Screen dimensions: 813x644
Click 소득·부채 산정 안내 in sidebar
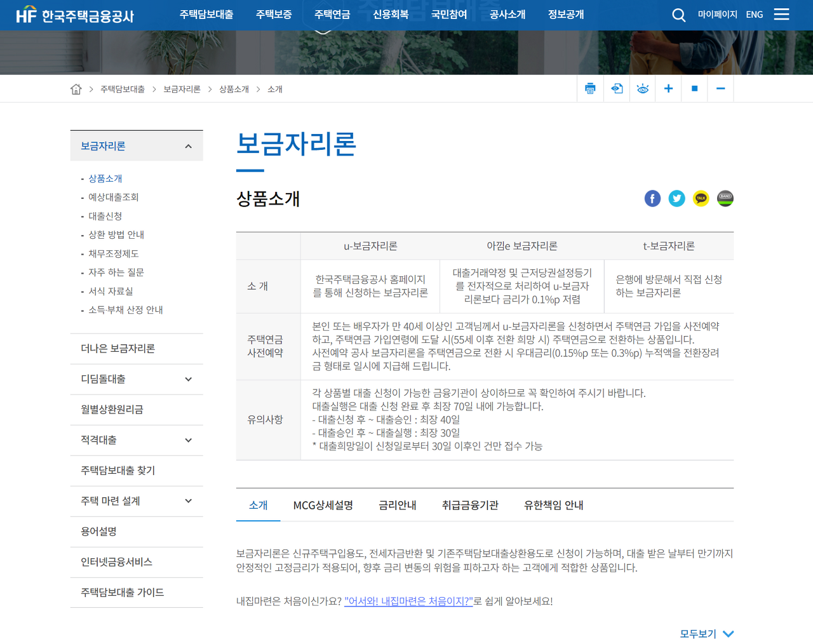pos(126,310)
